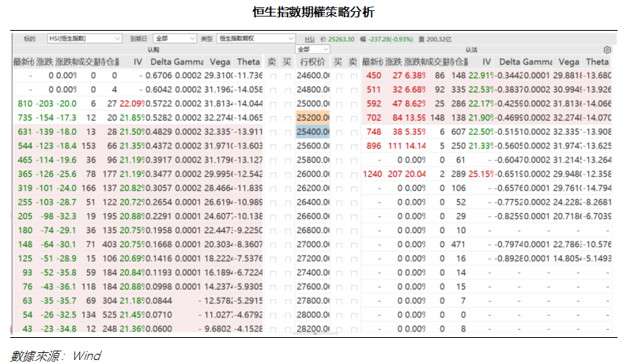Viewport: 627px width, 364px height.
Task: Click the call delta value 0.5282
Action: point(159,118)
